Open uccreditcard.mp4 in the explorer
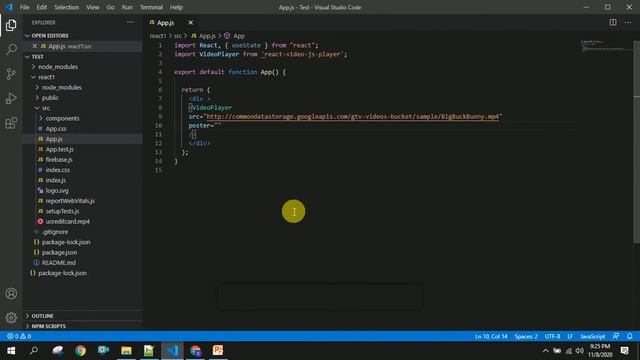This screenshot has height=360, width=640. (x=67, y=221)
